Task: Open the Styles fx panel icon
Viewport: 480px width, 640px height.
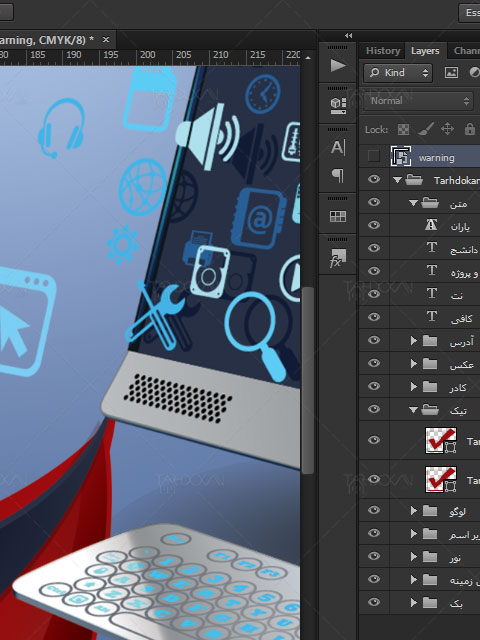Action: (x=338, y=258)
